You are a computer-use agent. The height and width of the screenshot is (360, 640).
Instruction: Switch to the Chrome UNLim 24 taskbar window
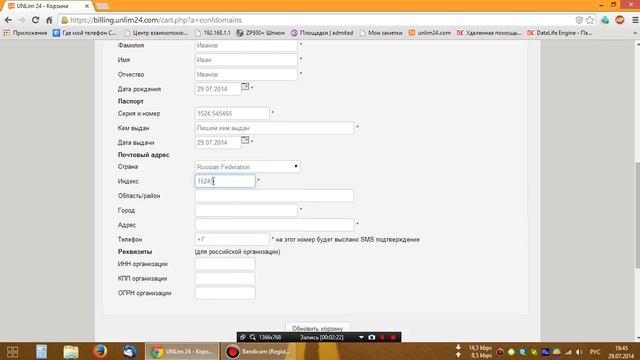[x=182, y=351]
